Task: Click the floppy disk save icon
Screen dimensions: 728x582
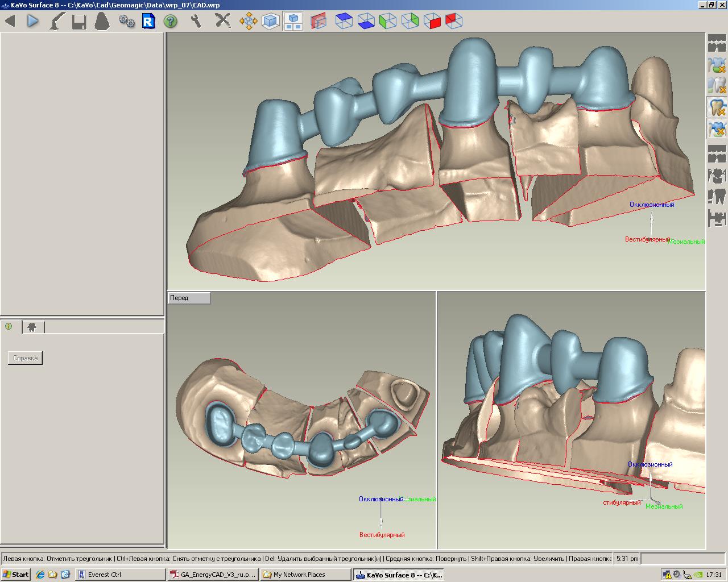Action: tap(79, 22)
